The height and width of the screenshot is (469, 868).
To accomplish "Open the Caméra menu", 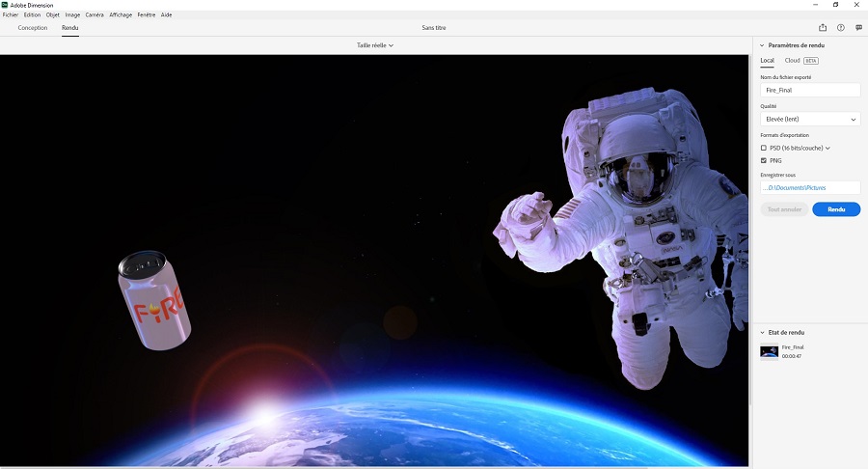I will click(x=95, y=14).
